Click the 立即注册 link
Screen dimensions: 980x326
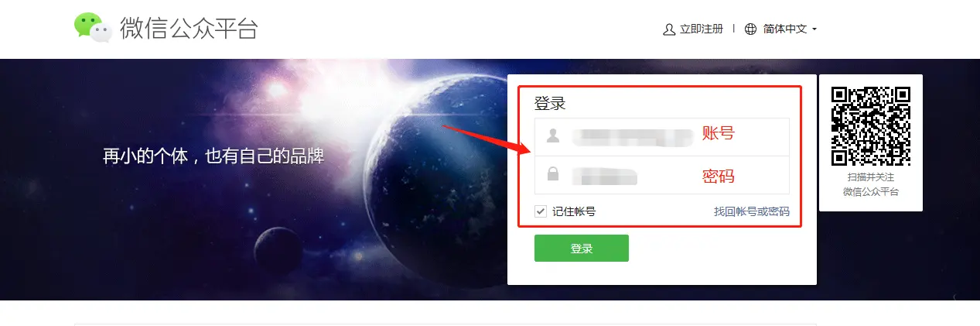click(702, 29)
